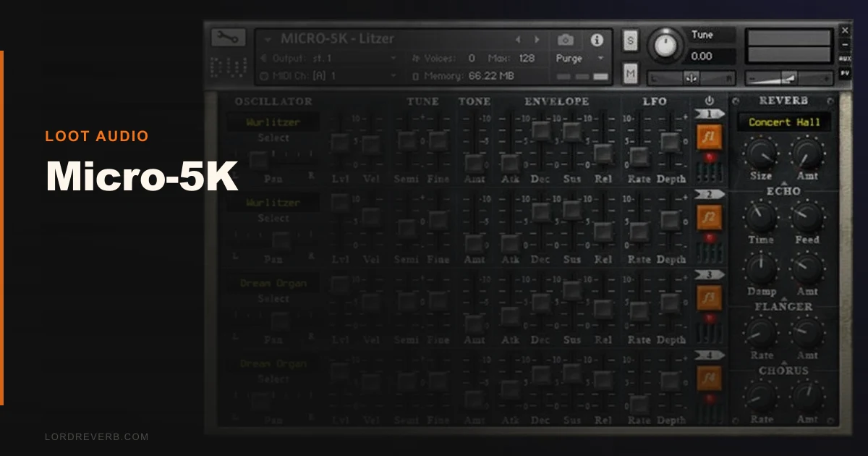Click the Echo Feed knob

[807, 216]
